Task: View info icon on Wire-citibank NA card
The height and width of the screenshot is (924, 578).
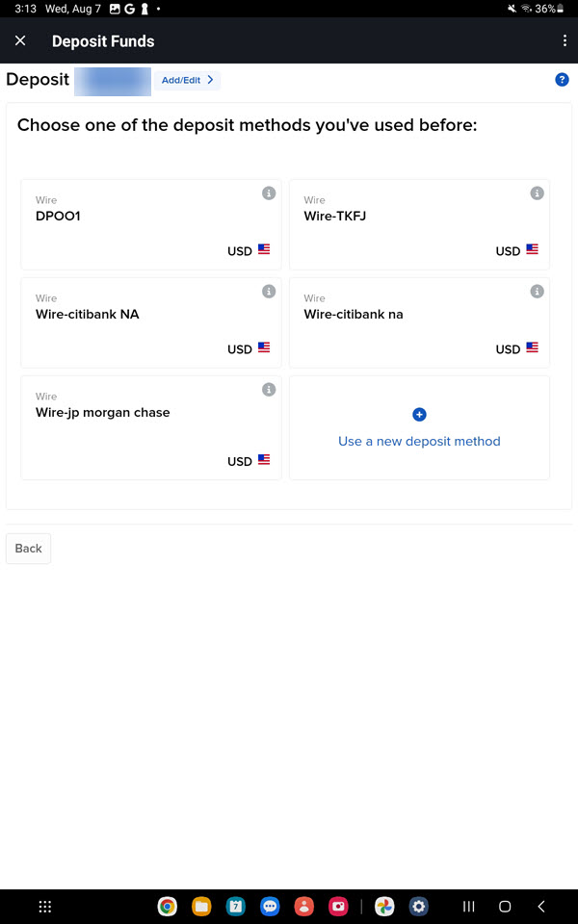Action: [x=269, y=292]
